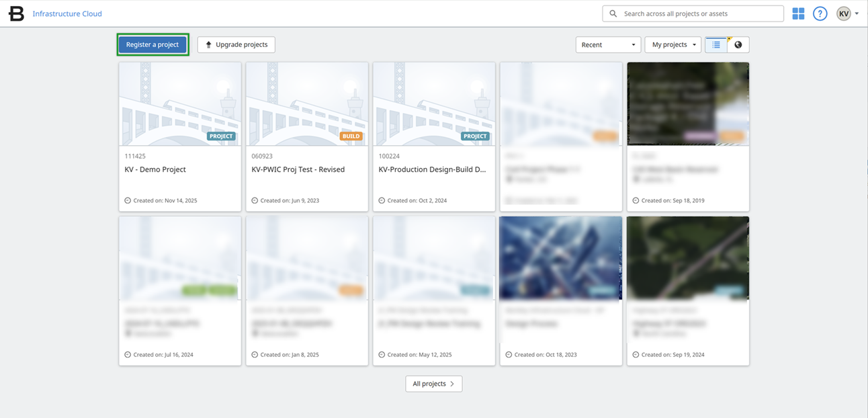Click Created on: Jul 16, 2024 text
The image size is (868, 418).
pos(163,354)
